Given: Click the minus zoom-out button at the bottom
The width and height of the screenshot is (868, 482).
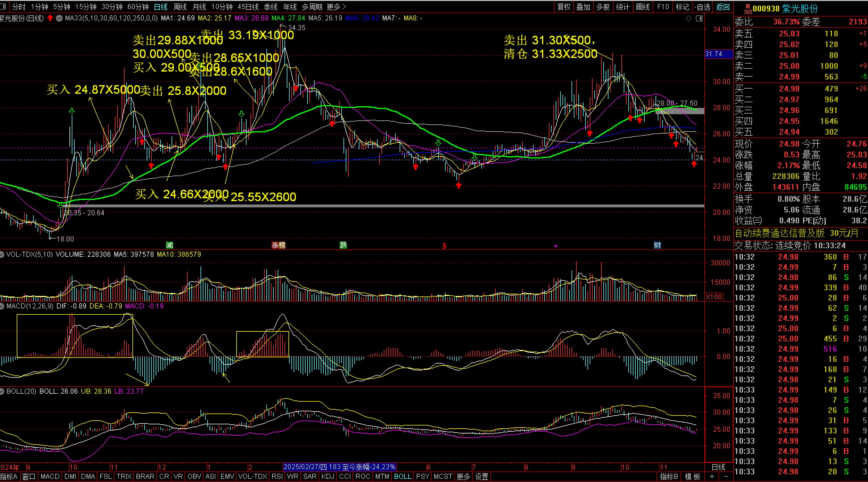Looking at the screenshot, I should tap(726, 476).
